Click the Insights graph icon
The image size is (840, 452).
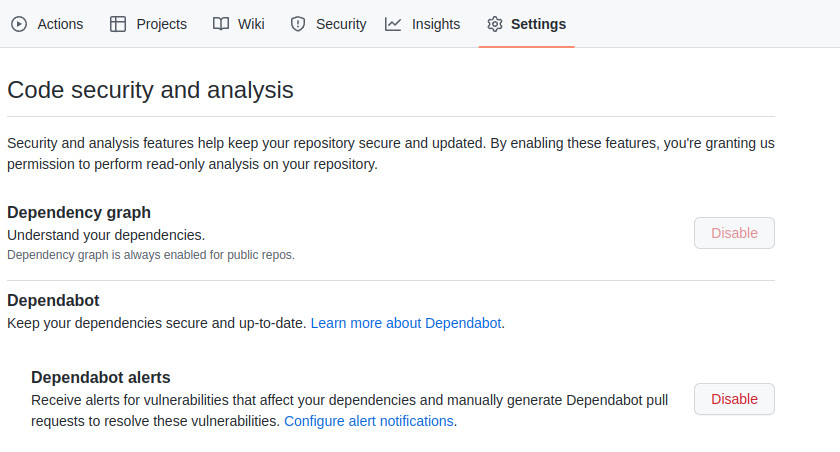click(x=393, y=24)
